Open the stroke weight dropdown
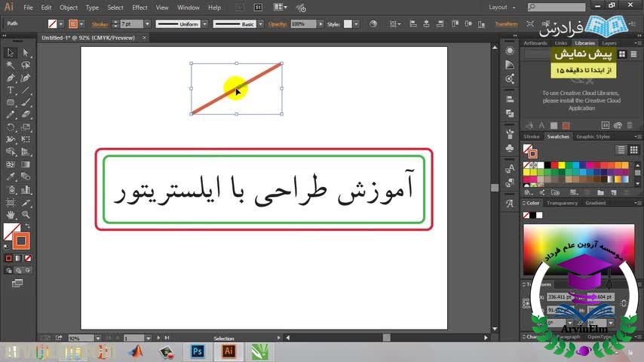The width and height of the screenshot is (644, 362). pyautogui.click(x=147, y=24)
